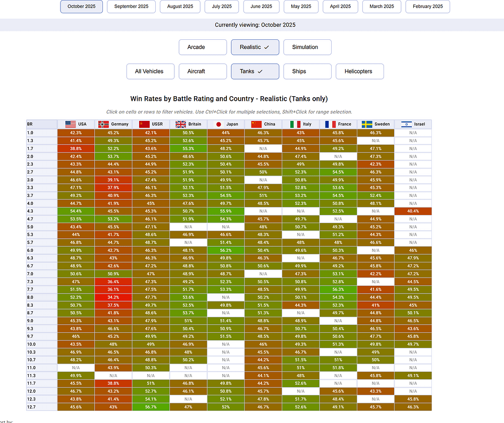Image resolution: width=504 pixels, height=423 pixels.
Task: Show All Vehicles in the table
Action: (150, 72)
